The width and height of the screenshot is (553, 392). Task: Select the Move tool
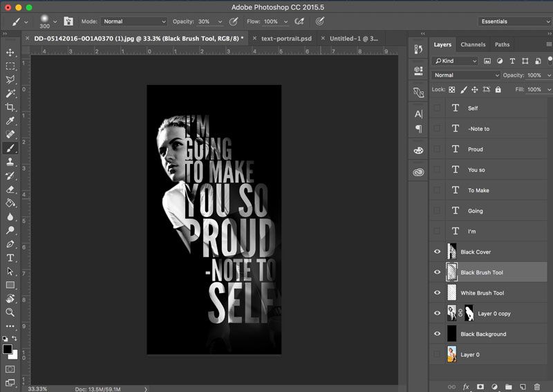(10, 53)
